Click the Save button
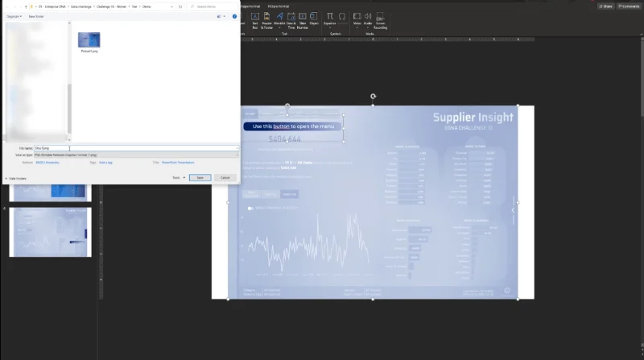This screenshot has height=360, width=644. pyautogui.click(x=200, y=177)
